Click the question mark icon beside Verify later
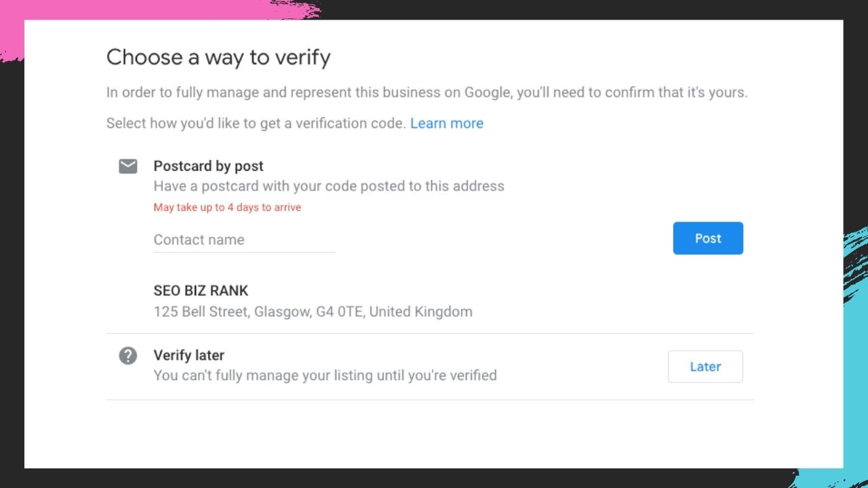The image size is (868, 488). 127,356
